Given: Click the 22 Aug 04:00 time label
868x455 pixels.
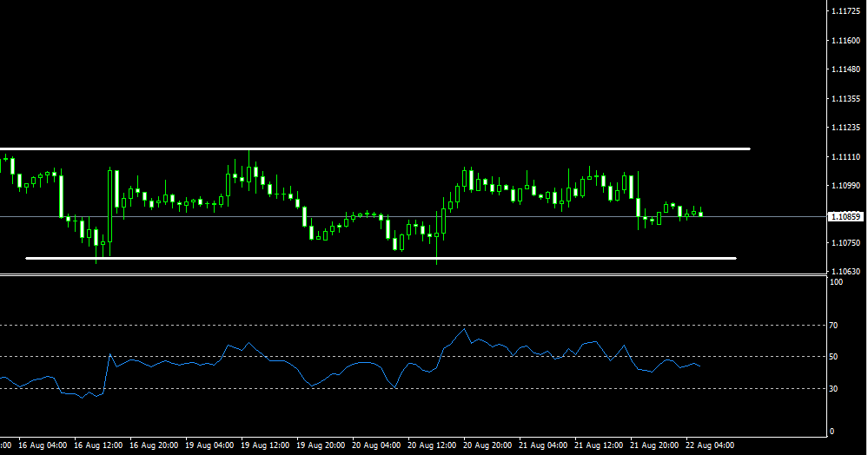Looking at the screenshot, I should point(710,445).
